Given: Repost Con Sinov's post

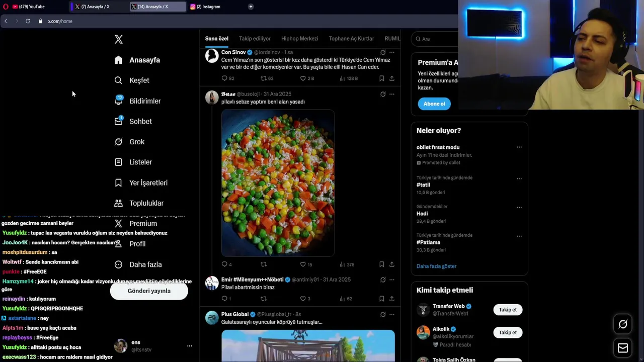Looking at the screenshot, I should point(264,78).
